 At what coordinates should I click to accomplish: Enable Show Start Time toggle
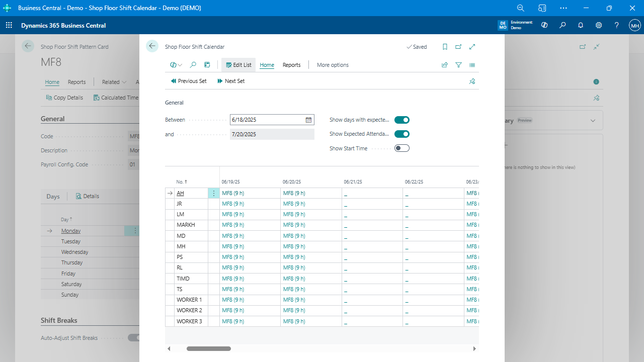[x=401, y=148]
